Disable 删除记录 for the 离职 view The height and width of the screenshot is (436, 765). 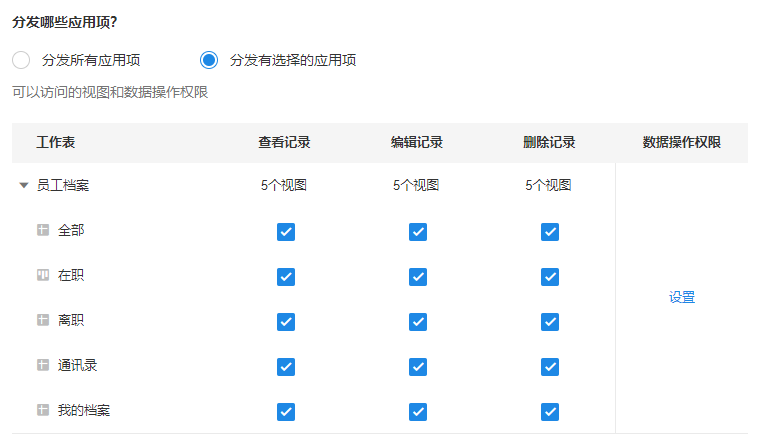tap(550, 322)
